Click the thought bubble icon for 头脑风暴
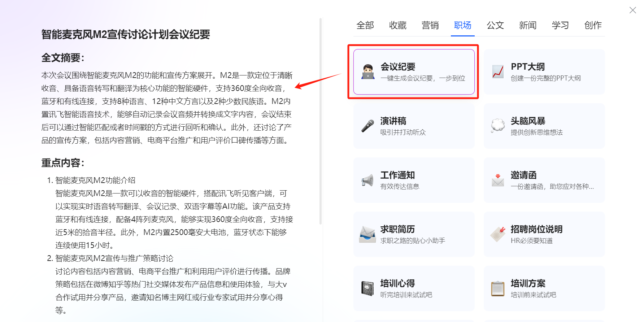 pos(498,126)
